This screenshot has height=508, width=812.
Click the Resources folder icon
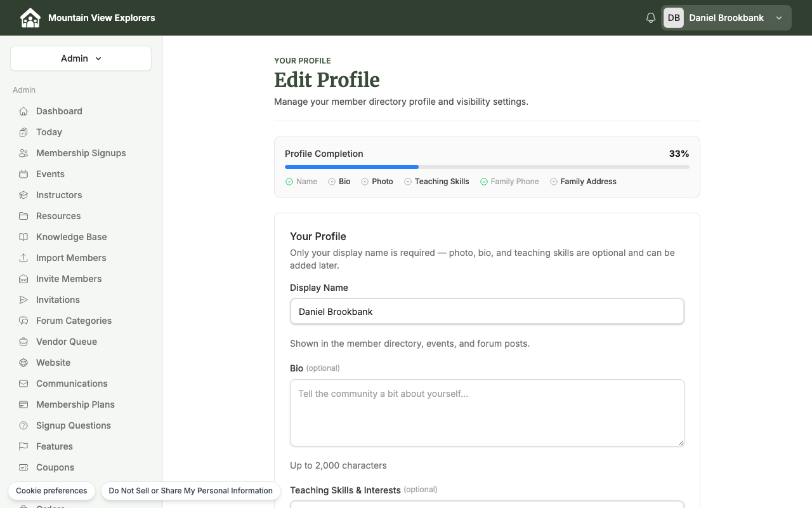click(x=23, y=216)
